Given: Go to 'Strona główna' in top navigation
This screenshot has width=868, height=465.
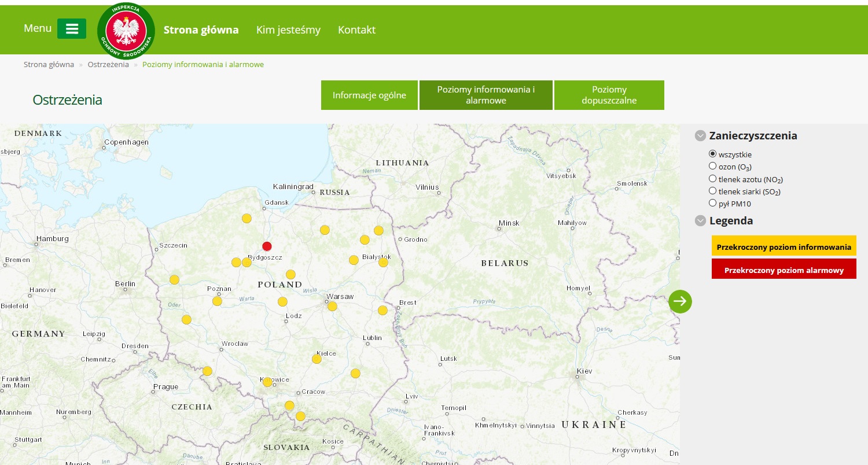Looking at the screenshot, I should (201, 30).
